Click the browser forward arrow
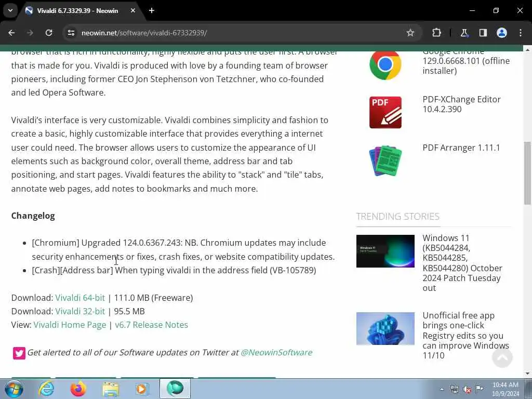 point(30,33)
